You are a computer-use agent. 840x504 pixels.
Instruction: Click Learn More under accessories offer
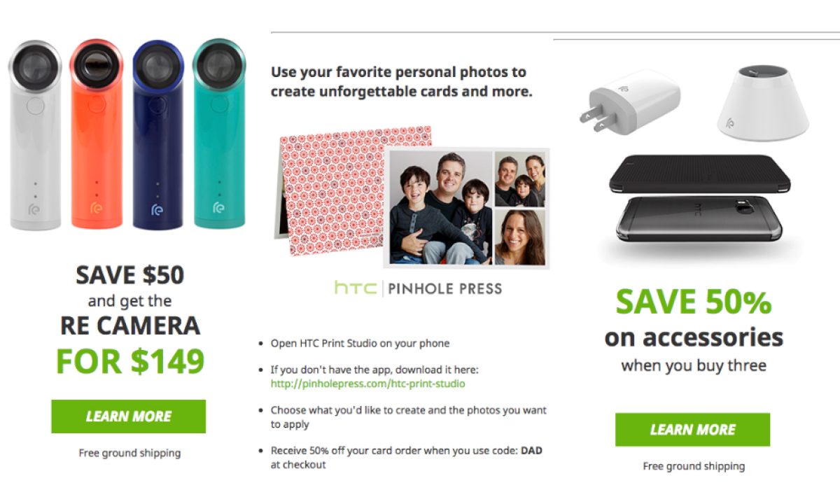pos(692,430)
